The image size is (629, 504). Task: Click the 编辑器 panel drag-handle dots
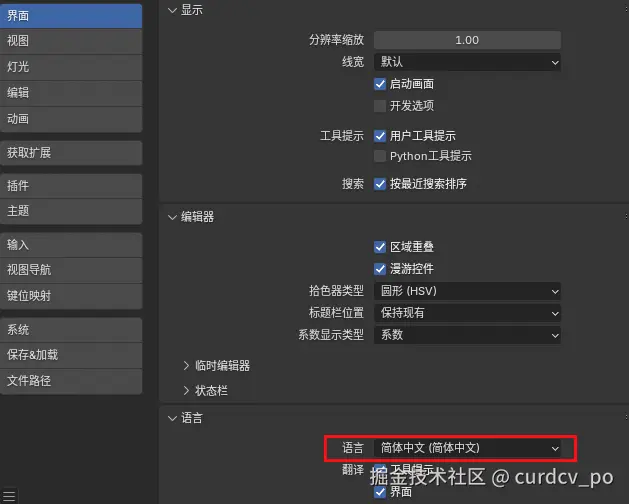pos(626,217)
